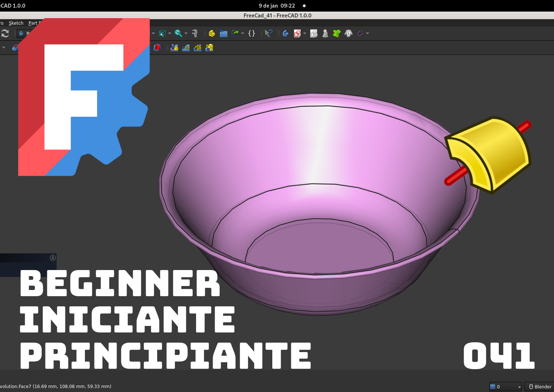Viewport: 554px width, 392px height.
Task: Open the Measure caliper tool
Action: (x=195, y=33)
